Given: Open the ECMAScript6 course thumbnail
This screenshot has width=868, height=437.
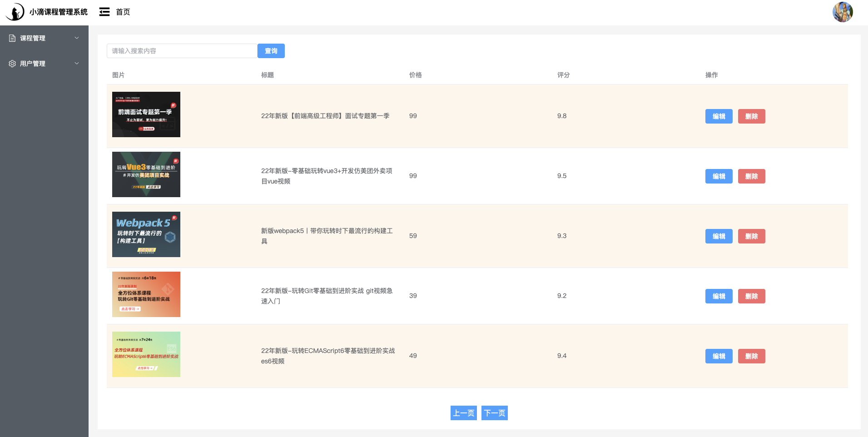Looking at the screenshot, I should pos(146,354).
